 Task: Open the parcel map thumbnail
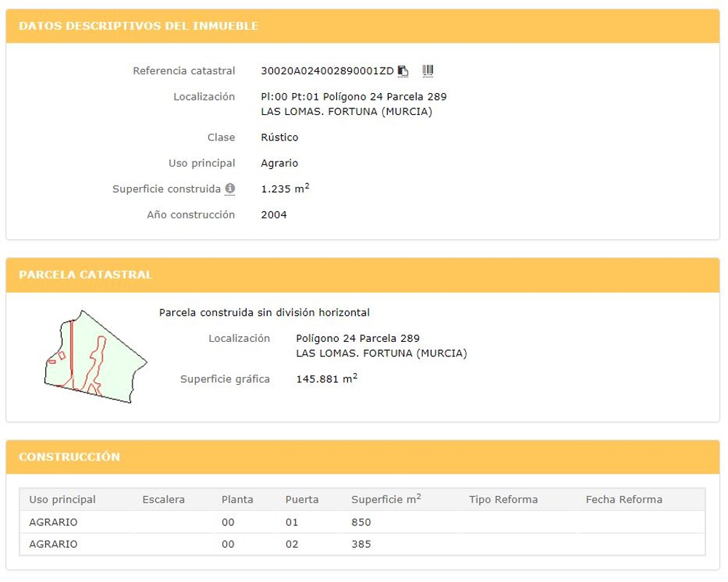[95, 356]
